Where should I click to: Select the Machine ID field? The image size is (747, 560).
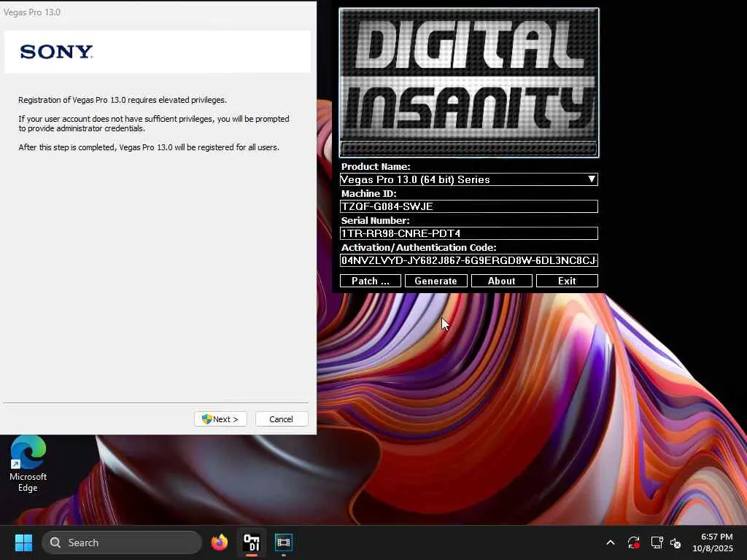(x=469, y=206)
